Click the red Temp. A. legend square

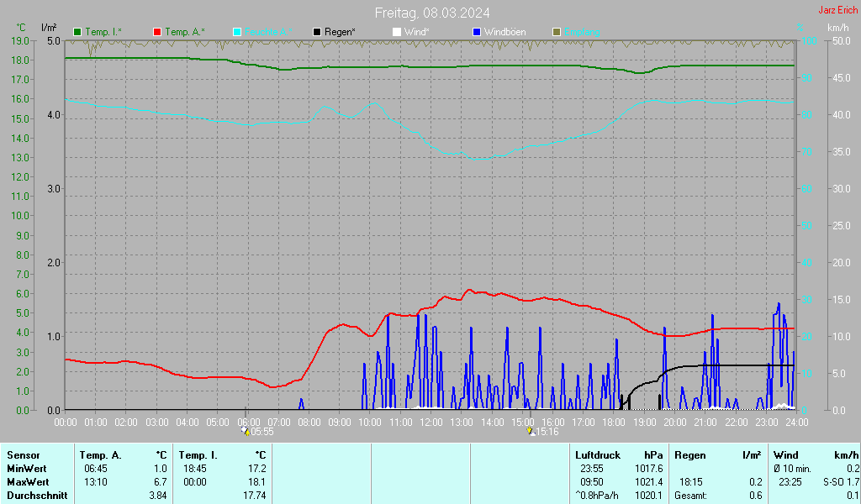157,32
